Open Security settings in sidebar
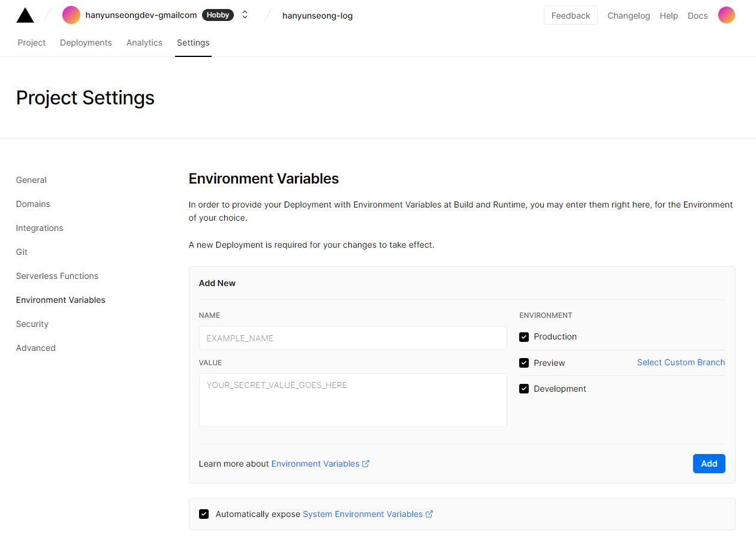 click(32, 324)
